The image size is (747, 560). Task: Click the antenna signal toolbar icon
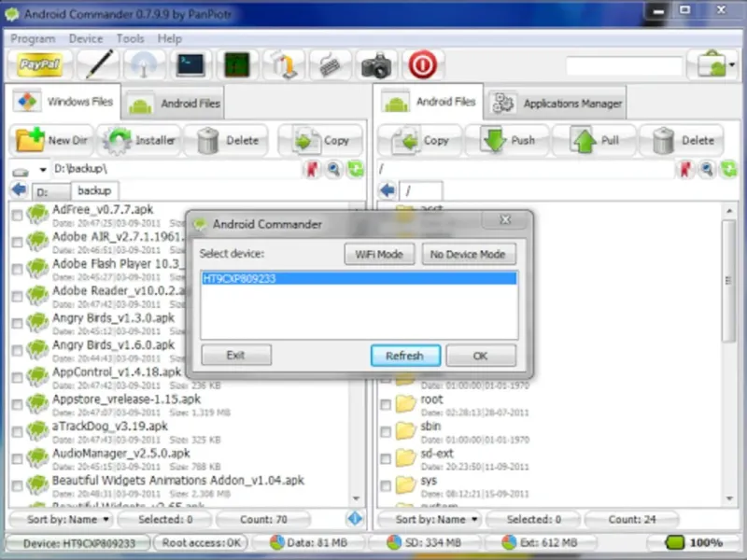(x=144, y=64)
